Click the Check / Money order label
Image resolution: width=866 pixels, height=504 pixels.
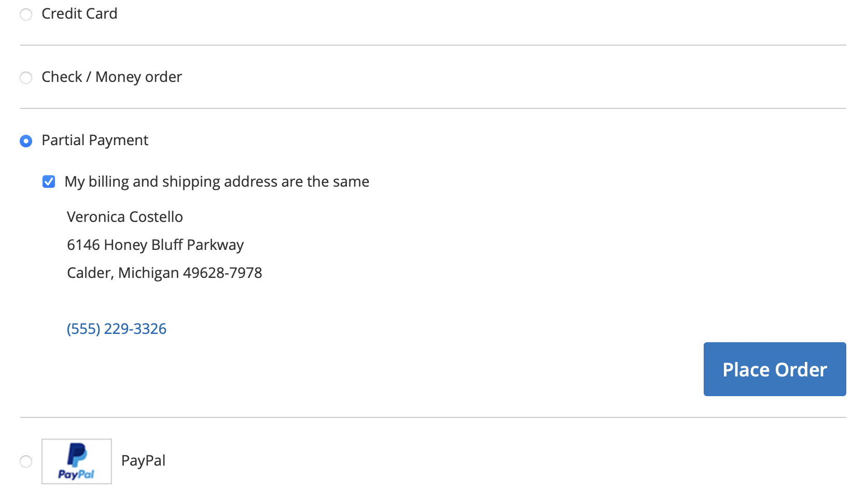click(x=111, y=77)
